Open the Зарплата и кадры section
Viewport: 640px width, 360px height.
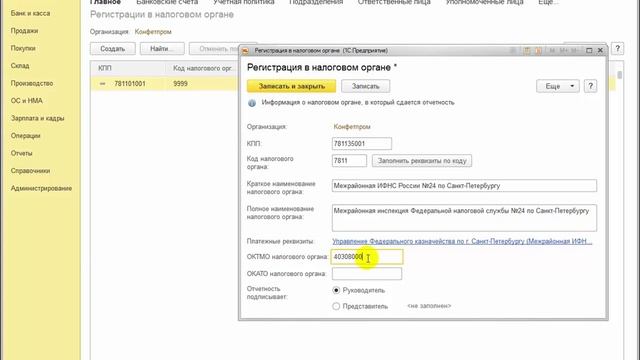point(38,118)
